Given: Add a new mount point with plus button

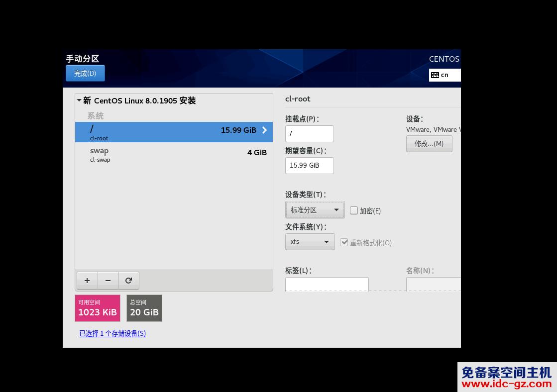Looking at the screenshot, I should 87,281.
